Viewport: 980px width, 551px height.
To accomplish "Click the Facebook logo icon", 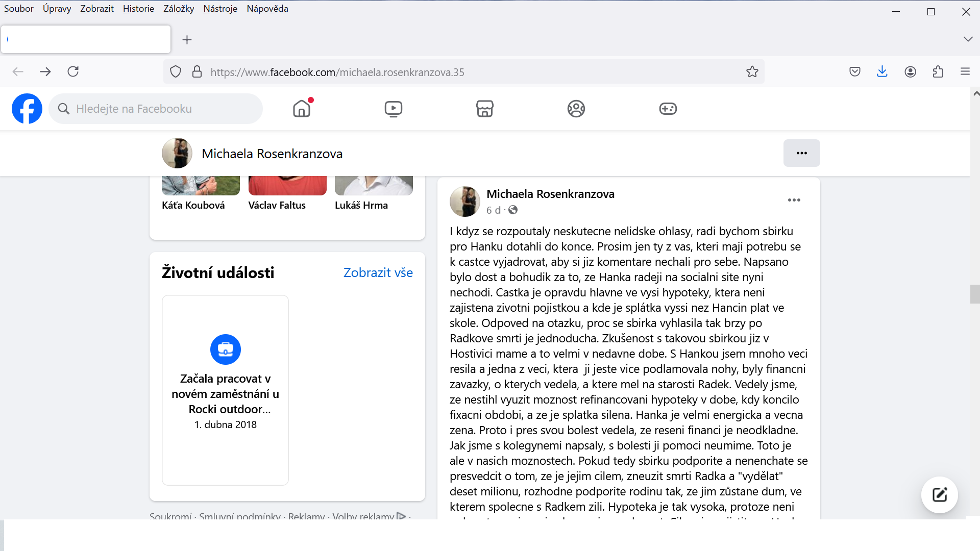I will (27, 109).
